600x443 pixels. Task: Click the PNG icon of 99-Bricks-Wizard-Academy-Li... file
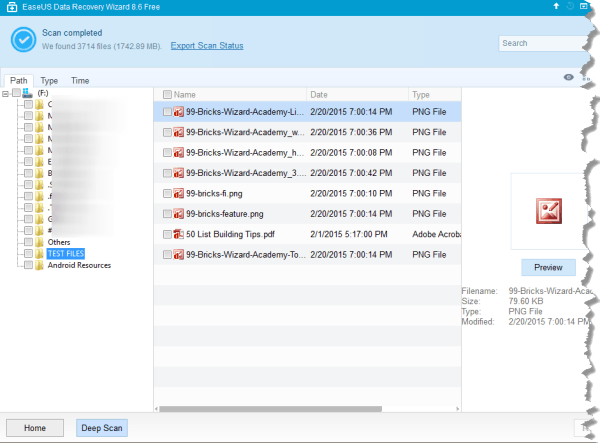(178, 112)
